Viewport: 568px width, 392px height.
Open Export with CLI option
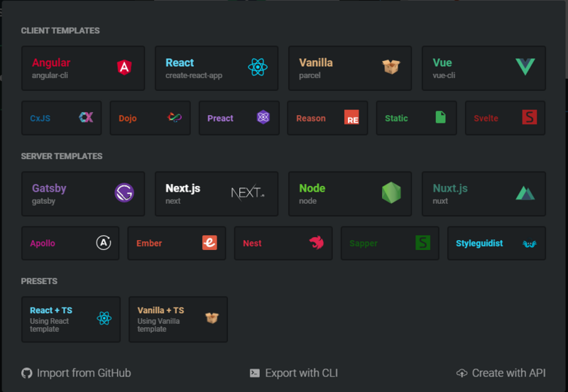click(294, 373)
